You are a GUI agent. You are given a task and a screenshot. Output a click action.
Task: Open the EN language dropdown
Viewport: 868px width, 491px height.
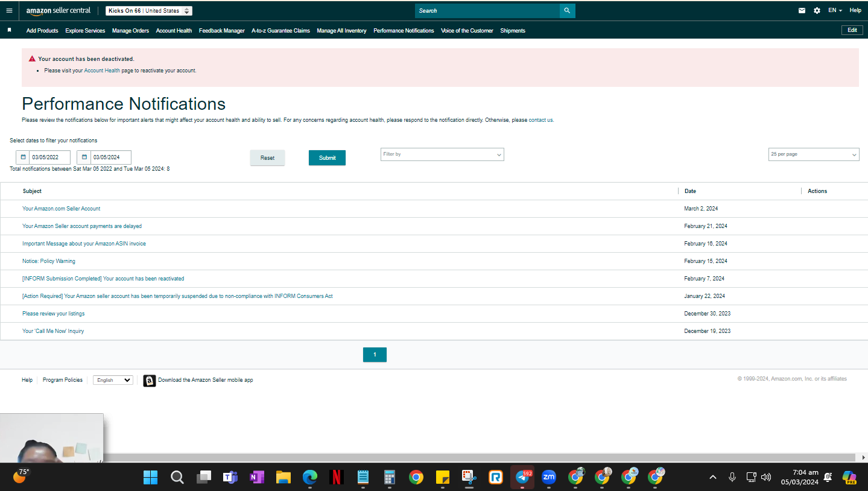[x=835, y=10]
